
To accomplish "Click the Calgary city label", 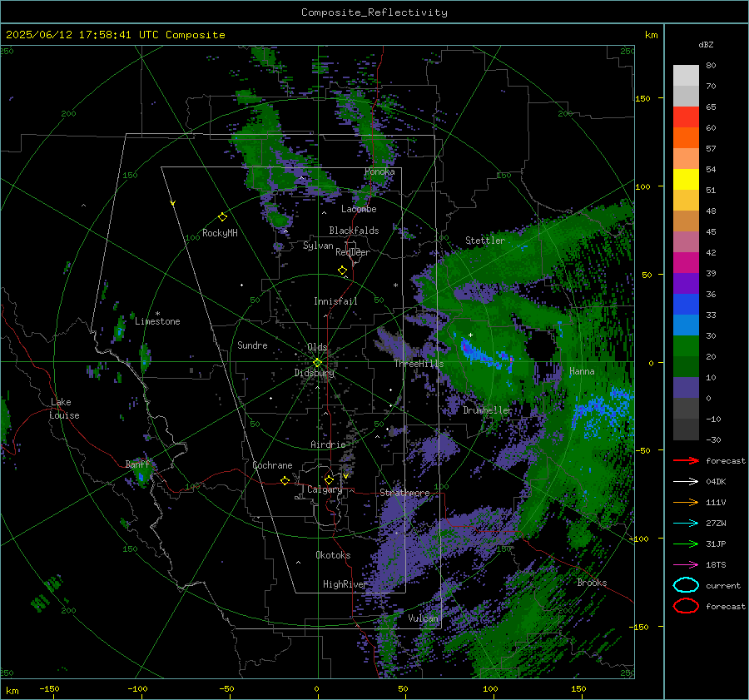I will pyautogui.click(x=325, y=489).
